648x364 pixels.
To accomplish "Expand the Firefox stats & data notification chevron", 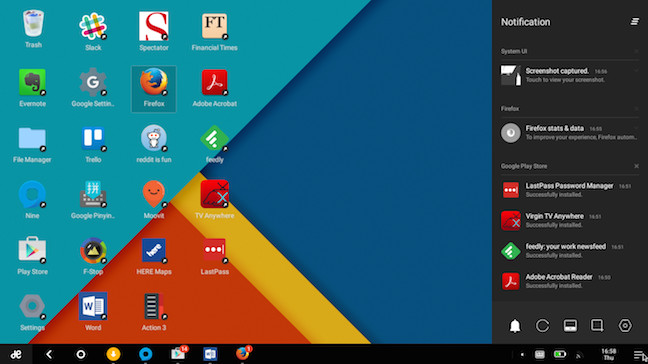I will pos(636,128).
